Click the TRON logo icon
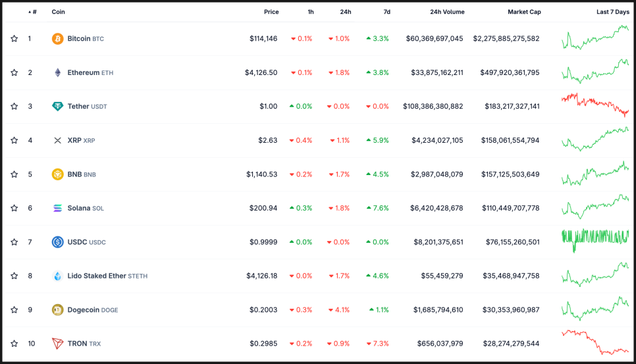This screenshot has height=364, width=636. point(58,344)
